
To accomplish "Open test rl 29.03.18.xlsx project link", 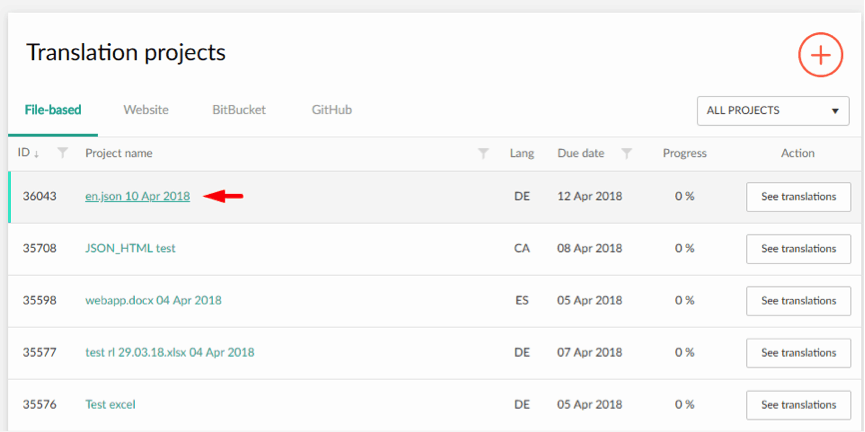I will click(169, 353).
